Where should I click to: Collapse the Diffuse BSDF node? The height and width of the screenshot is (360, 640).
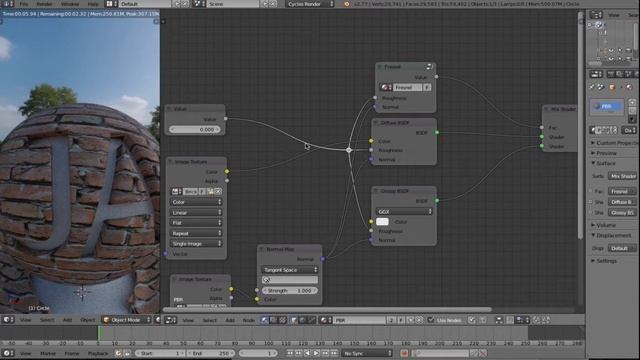coord(376,122)
